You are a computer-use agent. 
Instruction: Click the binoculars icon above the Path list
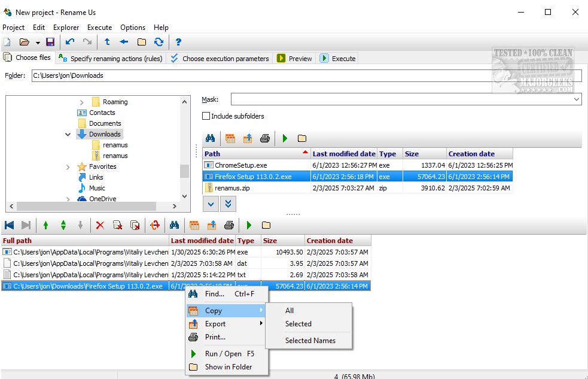coord(210,138)
